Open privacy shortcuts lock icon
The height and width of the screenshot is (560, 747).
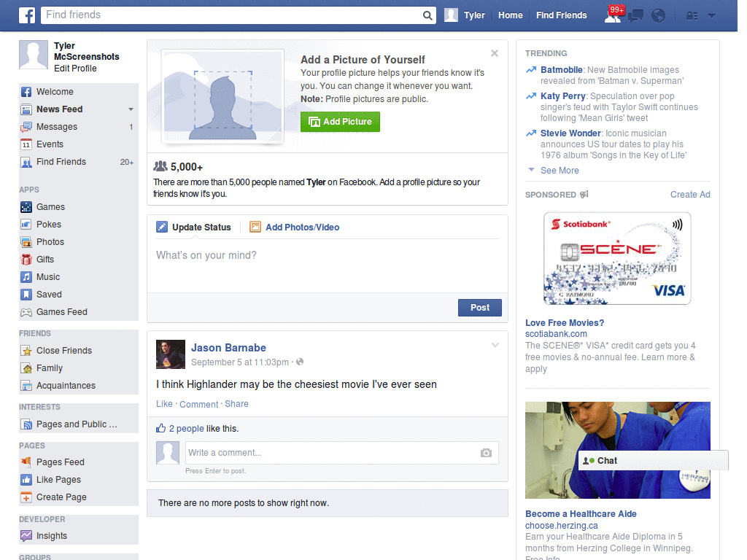[x=692, y=16]
